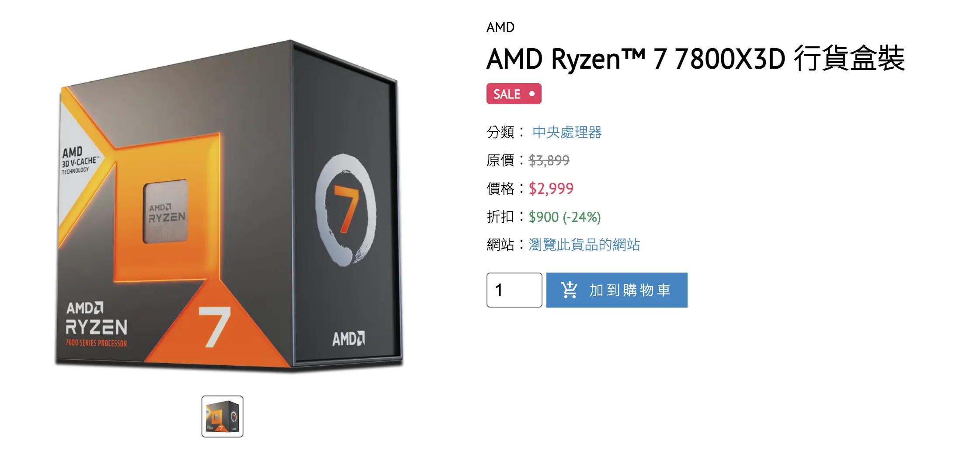Select the product thumbnail below the main image
Image resolution: width=980 pixels, height=455 pixels.
coord(222,416)
